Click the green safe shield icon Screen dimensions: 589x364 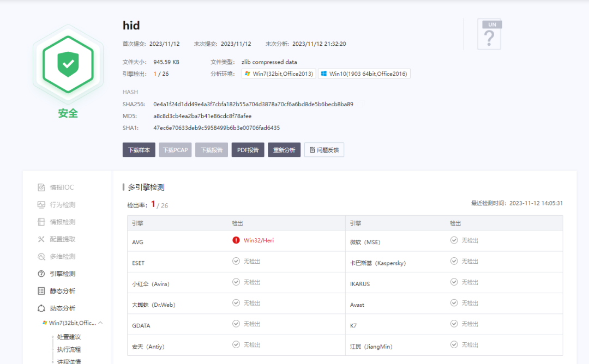68,64
